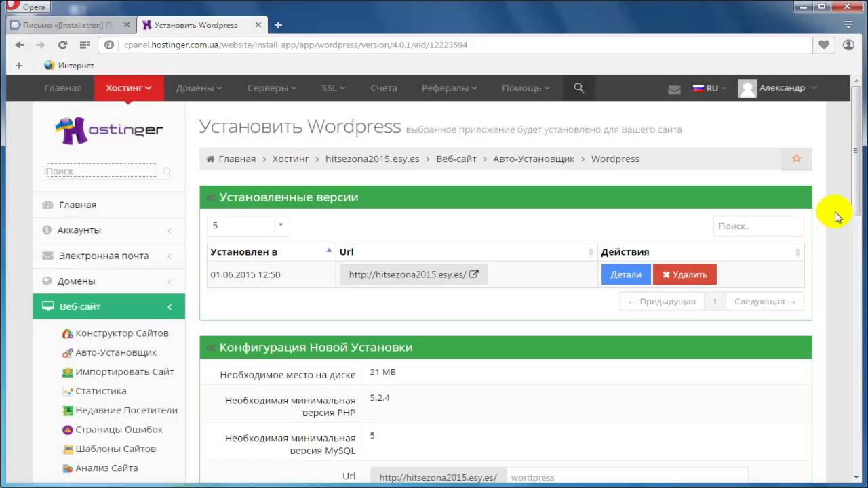The height and width of the screenshot is (488, 868).
Task: Go back with the browser back arrow
Action: coord(20,45)
